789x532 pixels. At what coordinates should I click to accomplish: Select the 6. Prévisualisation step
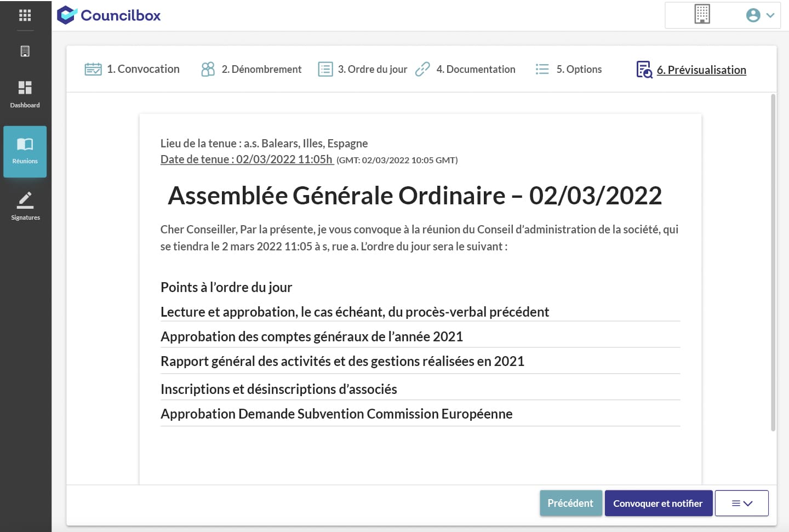[691, 70]
